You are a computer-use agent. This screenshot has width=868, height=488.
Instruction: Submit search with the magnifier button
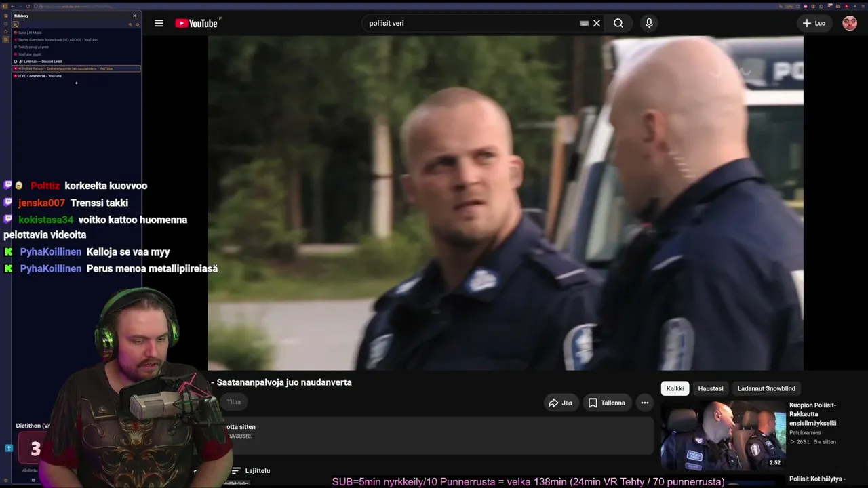click(618, 23)
